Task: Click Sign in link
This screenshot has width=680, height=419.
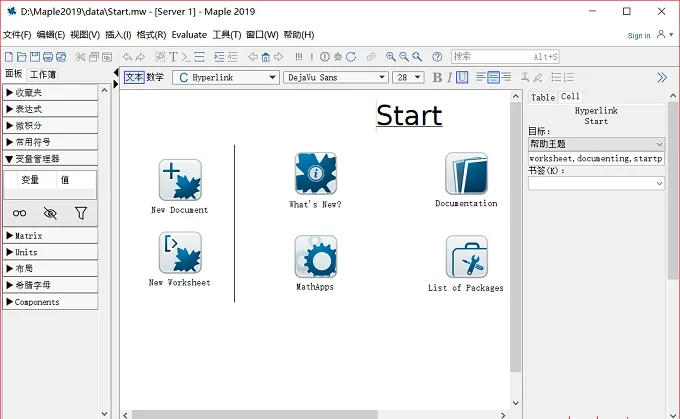Action: click(x=639, y=36)
